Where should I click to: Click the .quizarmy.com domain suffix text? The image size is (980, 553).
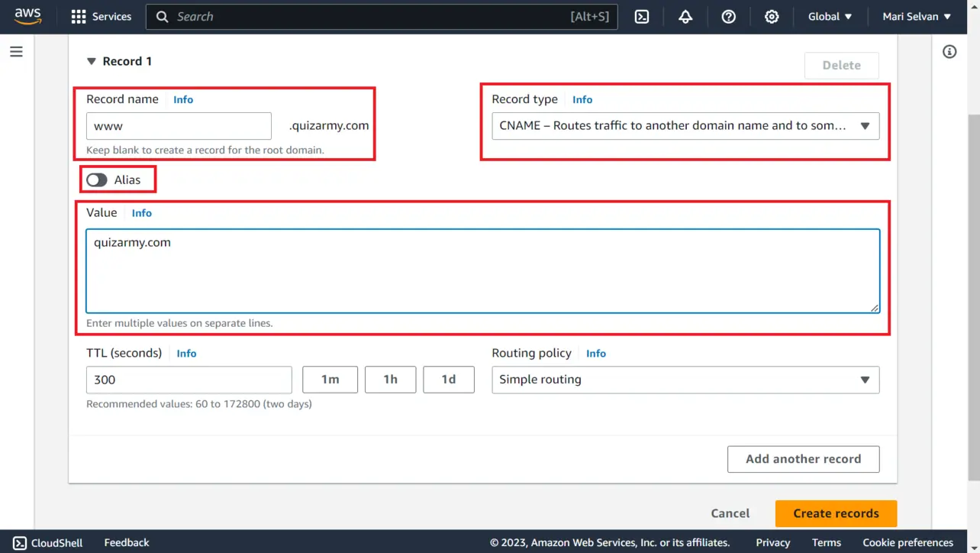coord(329,126)
